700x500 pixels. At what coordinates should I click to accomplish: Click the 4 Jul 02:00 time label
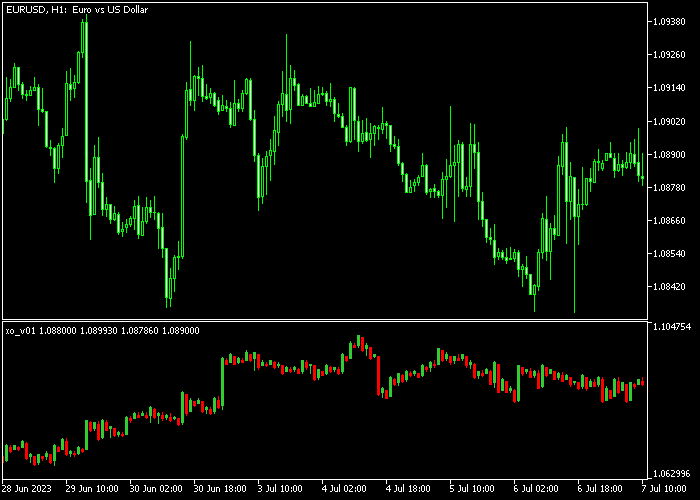point(345,488)
